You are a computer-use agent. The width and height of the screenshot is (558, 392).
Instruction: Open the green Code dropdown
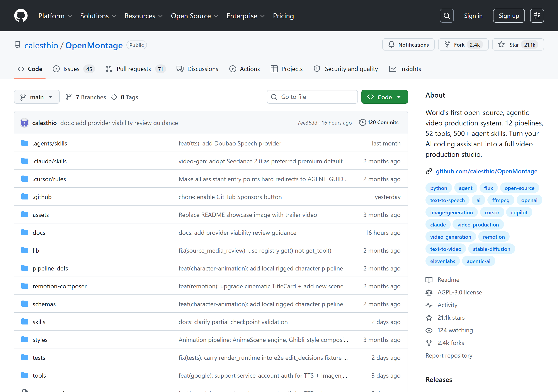[384, 97]
